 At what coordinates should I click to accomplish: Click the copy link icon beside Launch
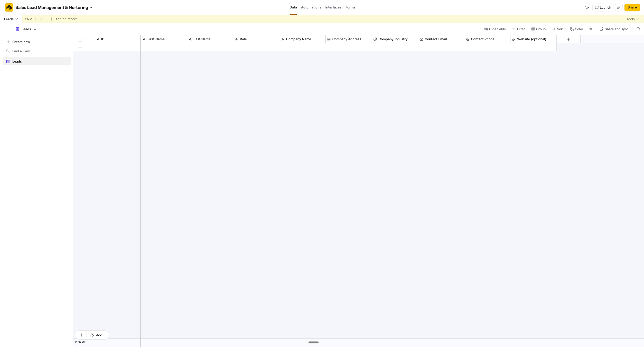619,7
